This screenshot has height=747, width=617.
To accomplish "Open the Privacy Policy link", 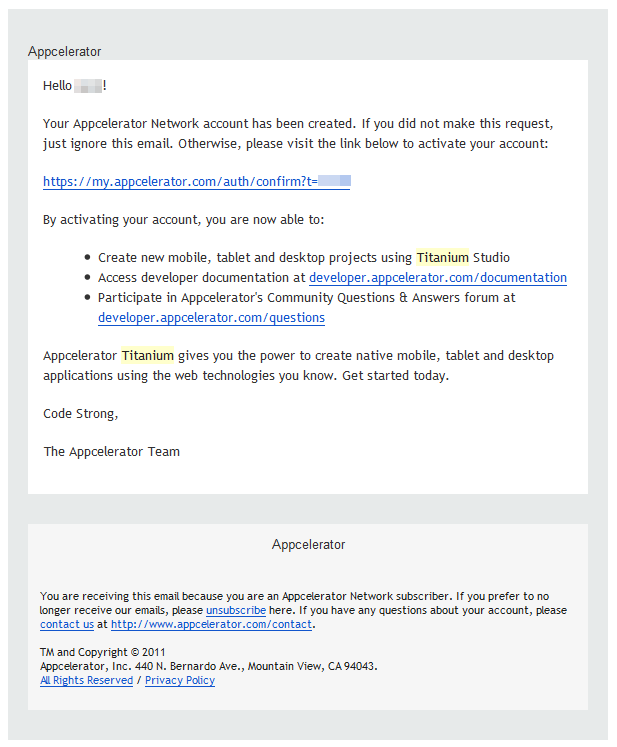I will (180, 680).
